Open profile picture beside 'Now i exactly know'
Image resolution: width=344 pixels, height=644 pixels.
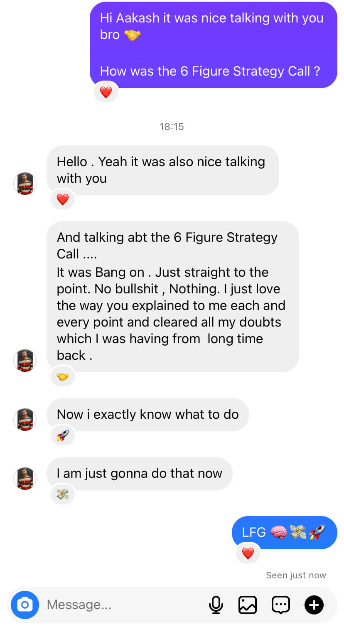[x=25, y=419]
